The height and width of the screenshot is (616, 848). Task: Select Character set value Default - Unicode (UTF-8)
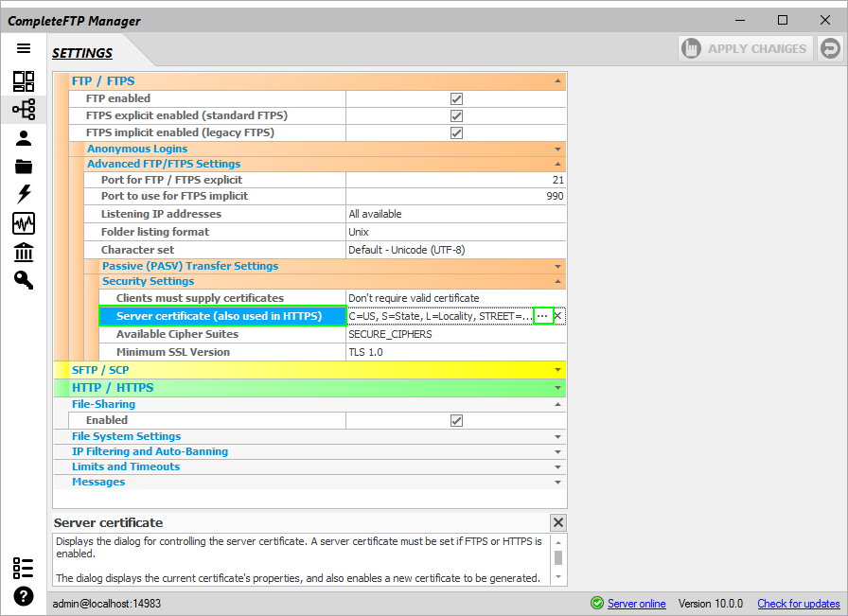456,250
